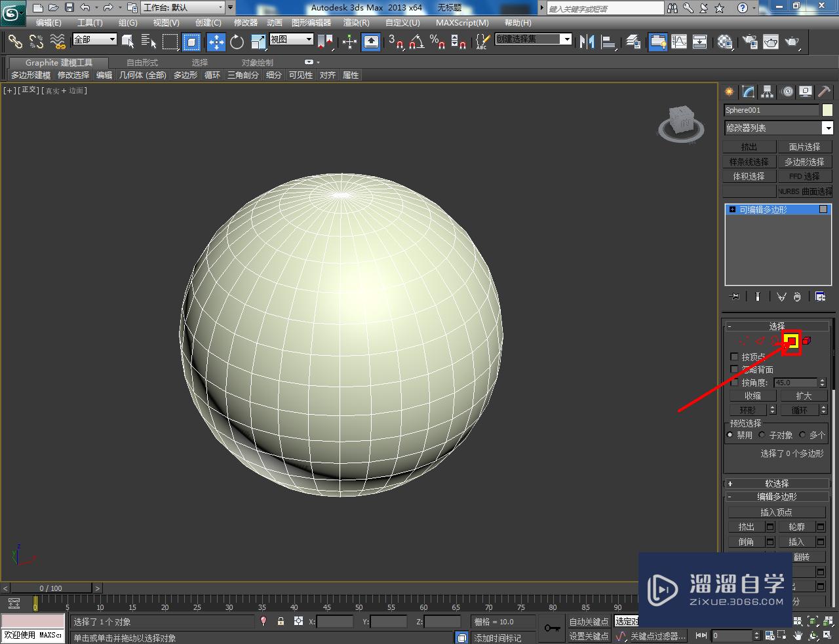Toggle 自动关键点 auto key mode
The width and height of the screenshot is (839, 644).
(x=588, y=622)
